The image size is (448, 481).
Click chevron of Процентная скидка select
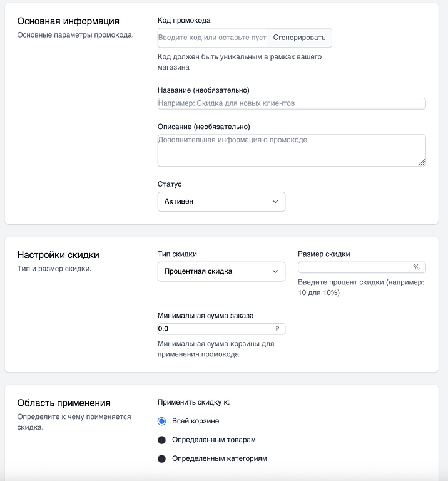coord(275,271)
